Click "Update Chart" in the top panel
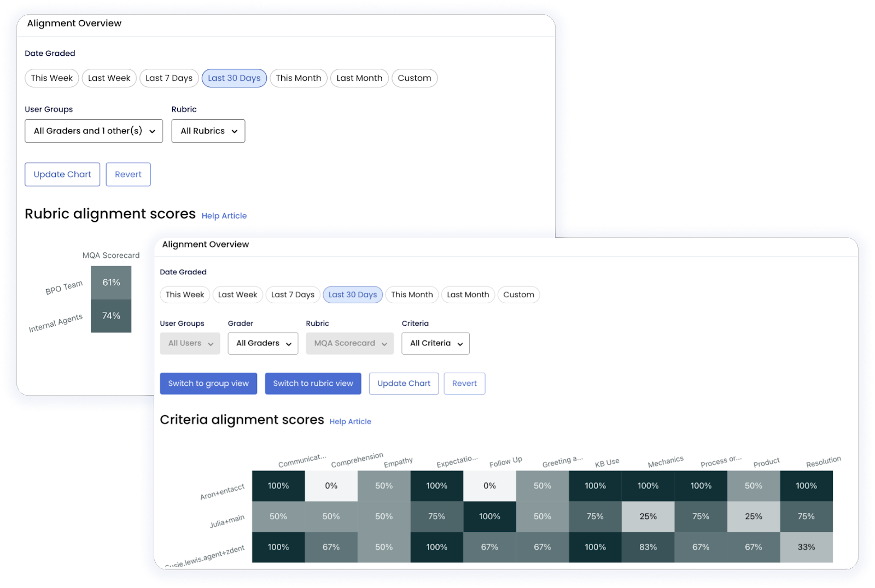 (62, 174)
